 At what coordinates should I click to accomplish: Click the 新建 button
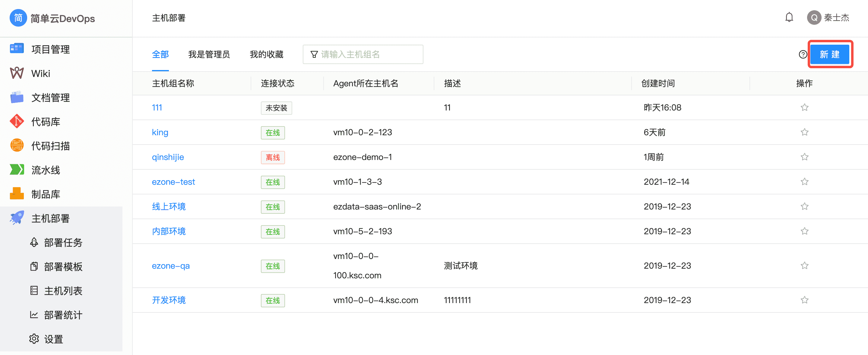[829, 54]
